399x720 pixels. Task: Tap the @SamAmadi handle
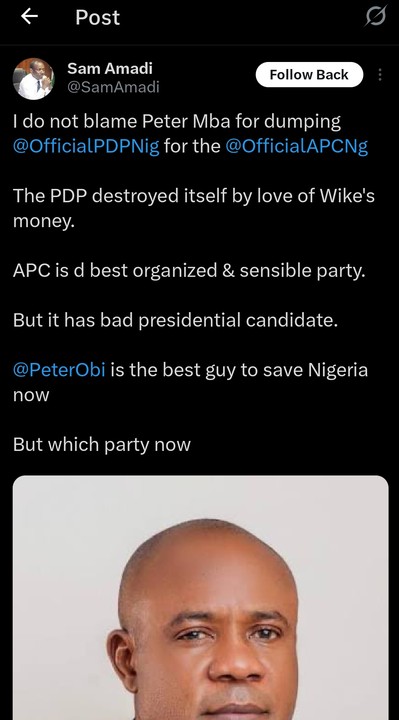click(x=113, y=87)
